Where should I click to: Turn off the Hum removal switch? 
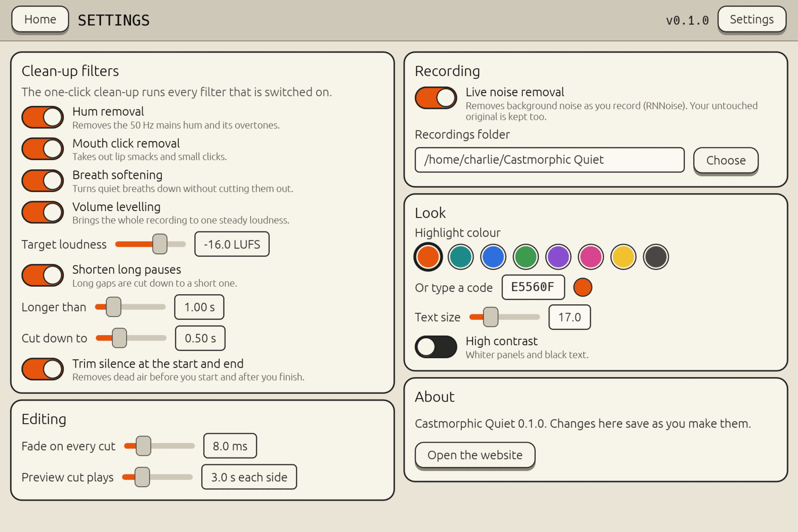tap(43, 118)
